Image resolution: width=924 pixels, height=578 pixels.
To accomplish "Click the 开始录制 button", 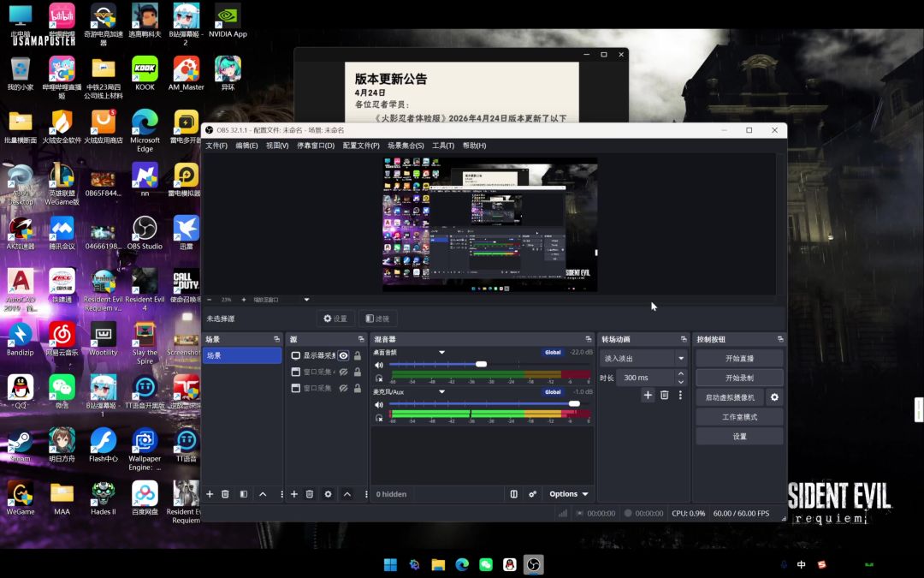I will pyautogui.click(x=739, y=378).
